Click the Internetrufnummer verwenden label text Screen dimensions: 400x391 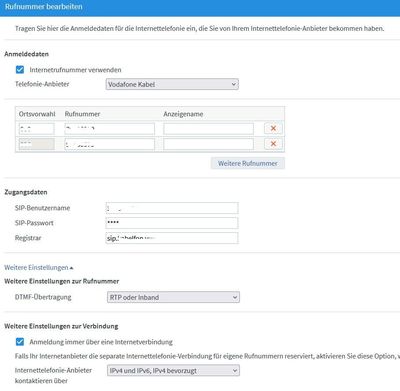pyautogui.click(x=75, y=70)
